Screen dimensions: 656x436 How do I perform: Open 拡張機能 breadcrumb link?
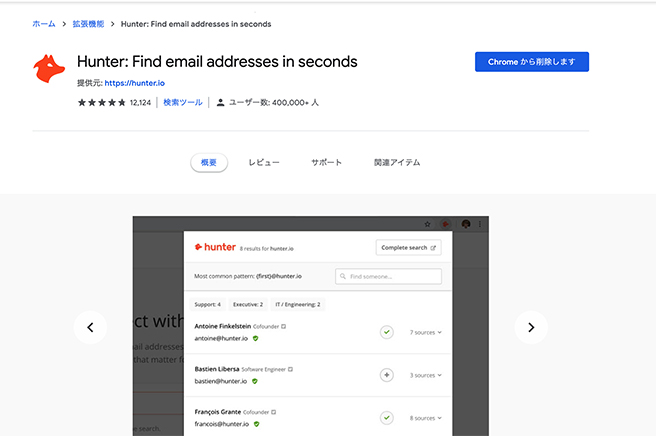click(x=88, y=24)
